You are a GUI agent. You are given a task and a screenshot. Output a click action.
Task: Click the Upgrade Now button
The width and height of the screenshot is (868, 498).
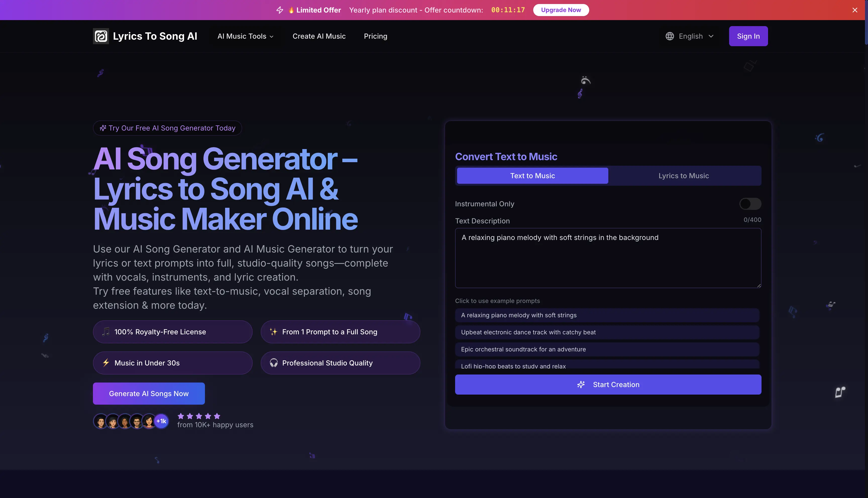click(561, 10)
